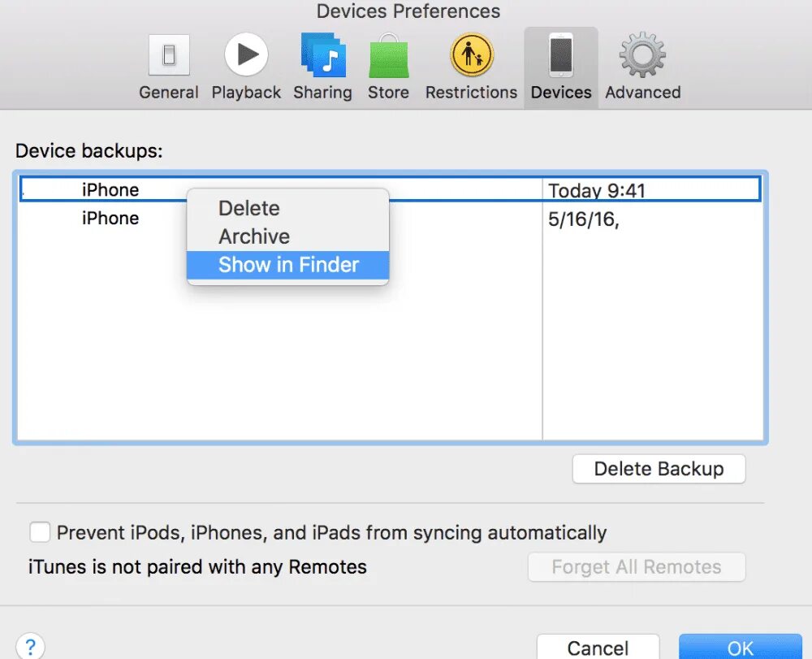This screenshot has height=659, width=812.
Task: Click the Delete Backup button
Action: [x=659, y=469]
